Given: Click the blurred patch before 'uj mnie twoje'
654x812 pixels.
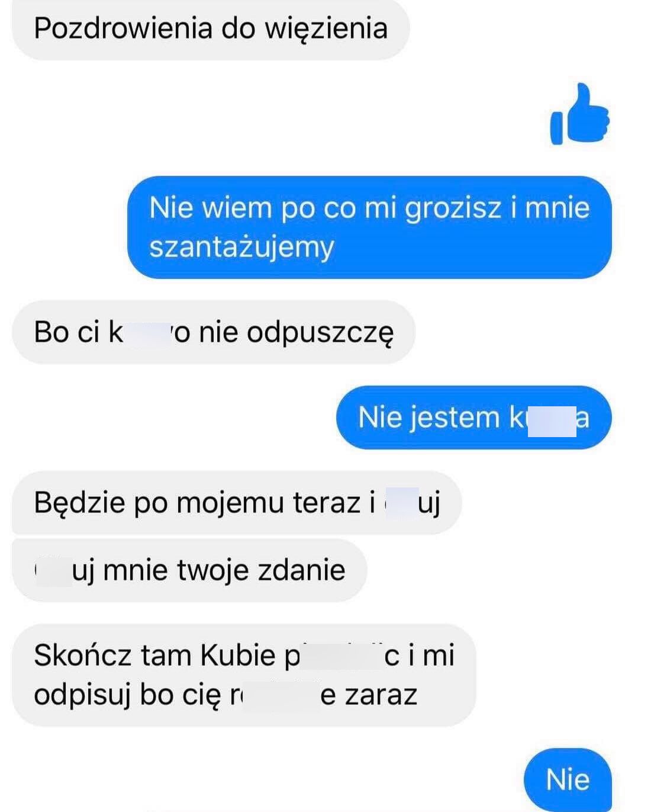Looking at the screenshot, I should 53,570.
